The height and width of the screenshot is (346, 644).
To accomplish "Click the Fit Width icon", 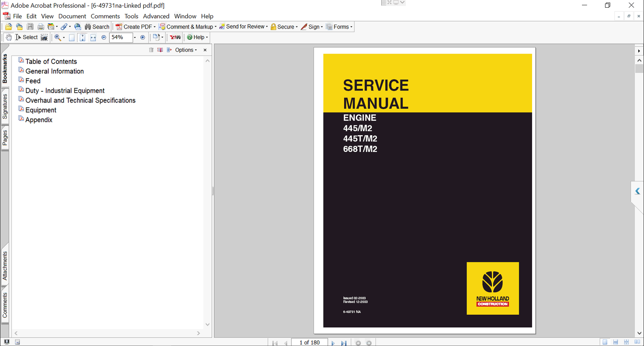I will point(93,37).
